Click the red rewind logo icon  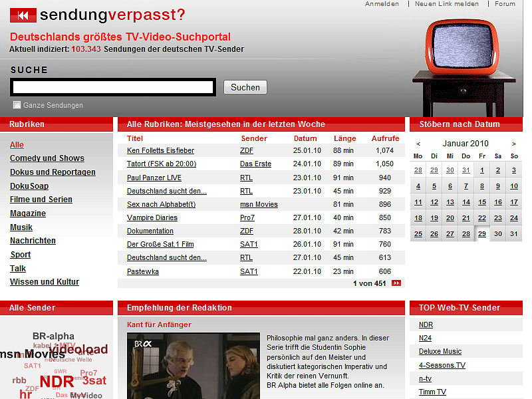23,15
